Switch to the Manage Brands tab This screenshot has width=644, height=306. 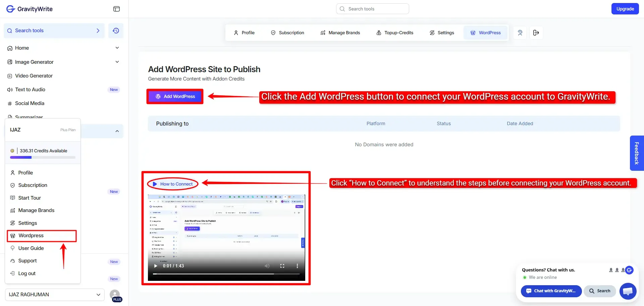340,33
